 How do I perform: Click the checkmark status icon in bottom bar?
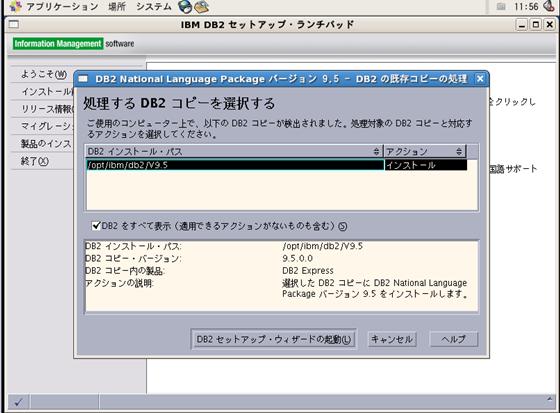tap(18, 403)
